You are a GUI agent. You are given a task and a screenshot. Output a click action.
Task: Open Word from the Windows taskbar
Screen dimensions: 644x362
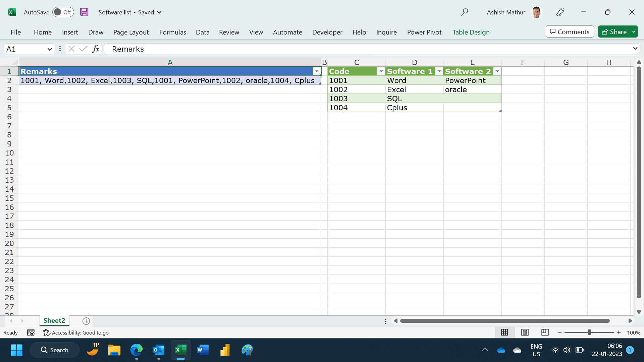click(x=203, y=350)
